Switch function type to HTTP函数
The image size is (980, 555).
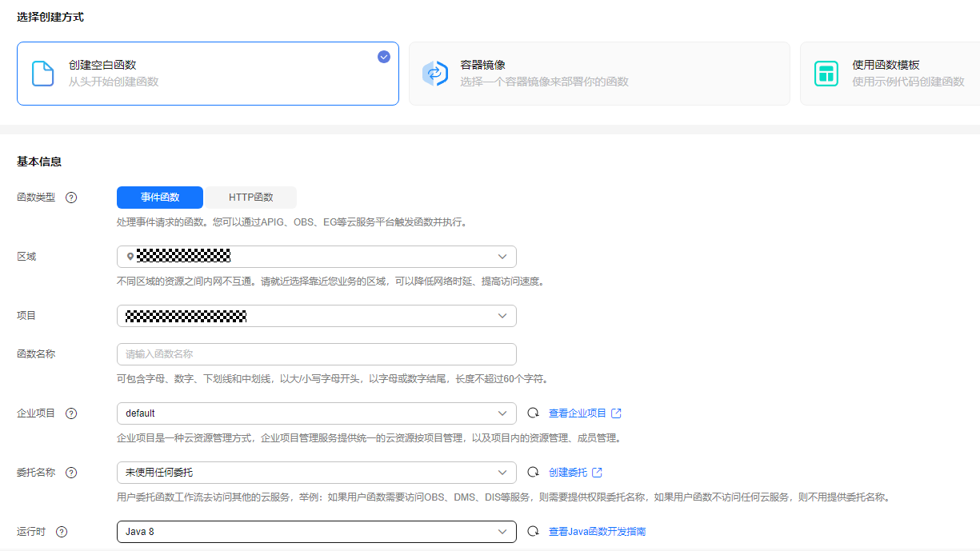[x=250, y=198]
